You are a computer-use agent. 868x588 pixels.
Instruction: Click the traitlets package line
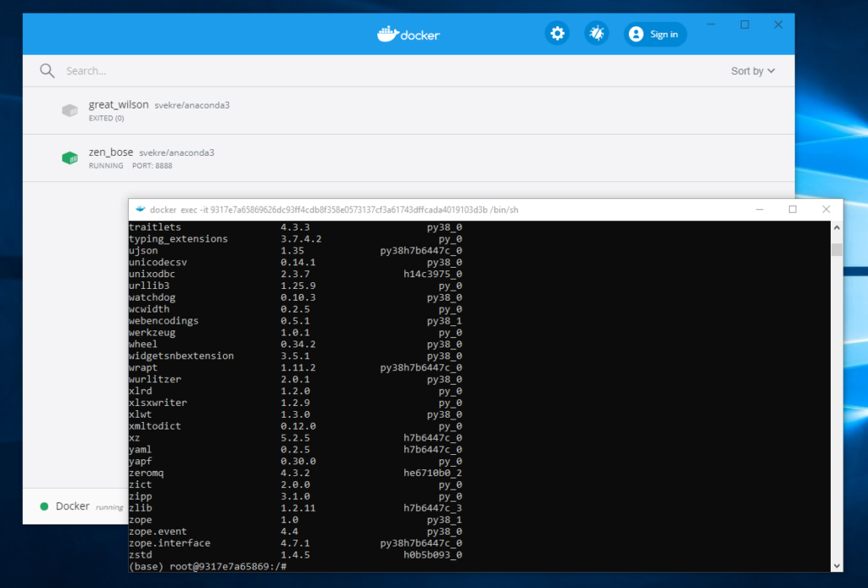pyautogui.click(x=295, y=227)
